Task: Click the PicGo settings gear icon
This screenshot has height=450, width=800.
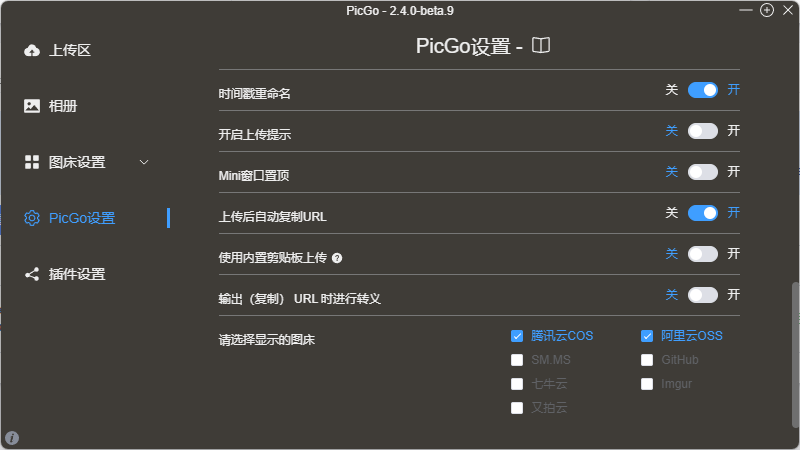Action: (32, 218)
